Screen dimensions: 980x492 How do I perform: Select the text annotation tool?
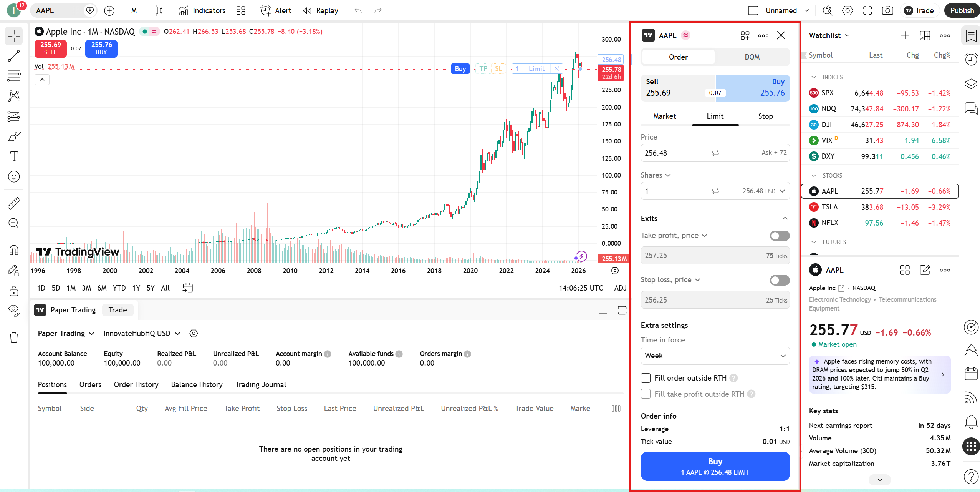[14, 156]
